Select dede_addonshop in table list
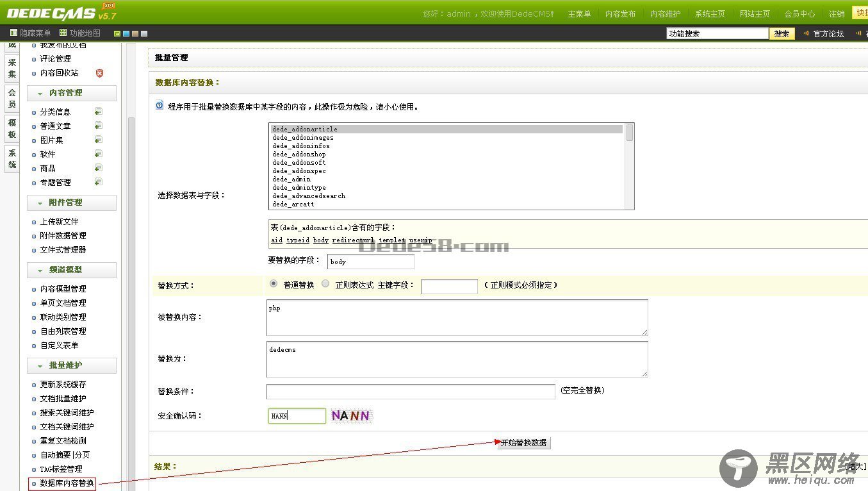This screenshot has height=491, width=868. click(x=299, y=154)
